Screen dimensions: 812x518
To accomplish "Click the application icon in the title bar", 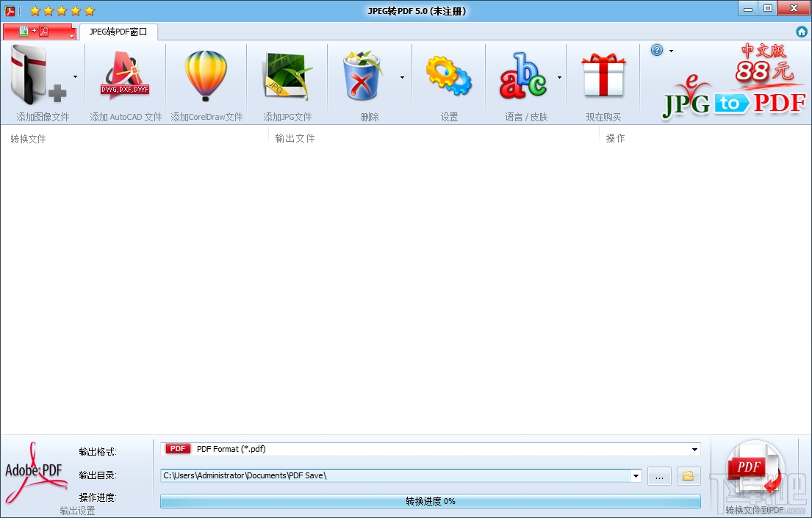I will [10, 10].
